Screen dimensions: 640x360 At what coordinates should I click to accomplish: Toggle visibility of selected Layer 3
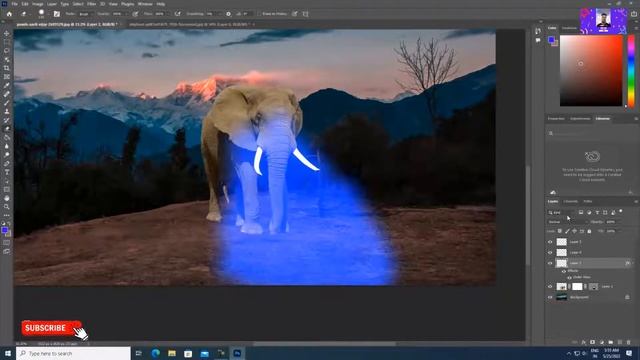point(550,263)
